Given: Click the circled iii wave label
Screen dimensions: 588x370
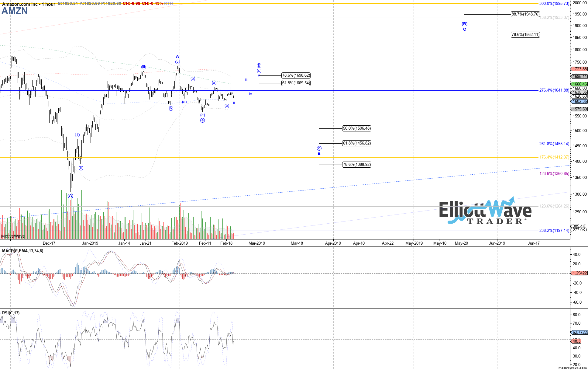Looking at the screenshot, I should tap(143, 67).
